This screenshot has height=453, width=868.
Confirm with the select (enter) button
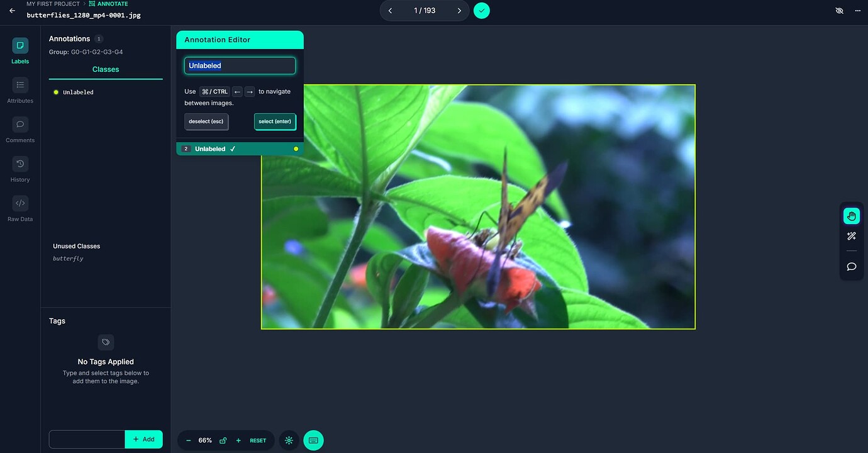pyautogui.click(x=275, y=121)
